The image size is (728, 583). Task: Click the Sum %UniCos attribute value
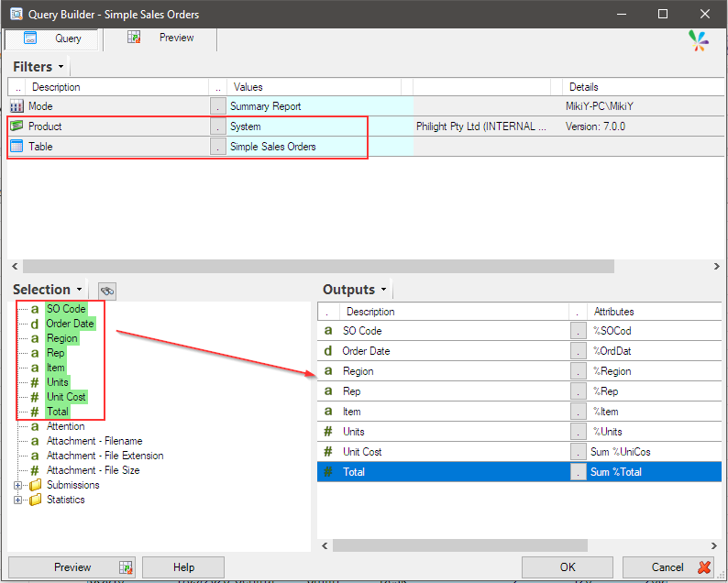coord(621,452)
